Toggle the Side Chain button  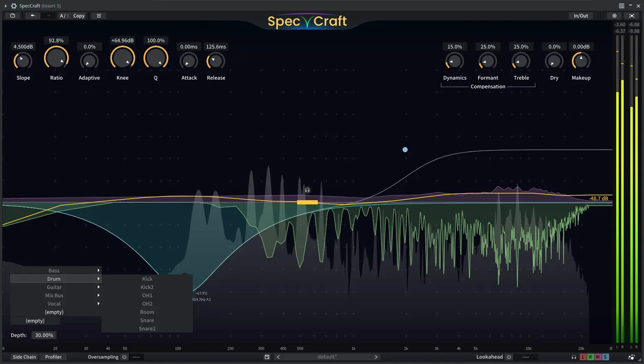click(x=24, y=357)
